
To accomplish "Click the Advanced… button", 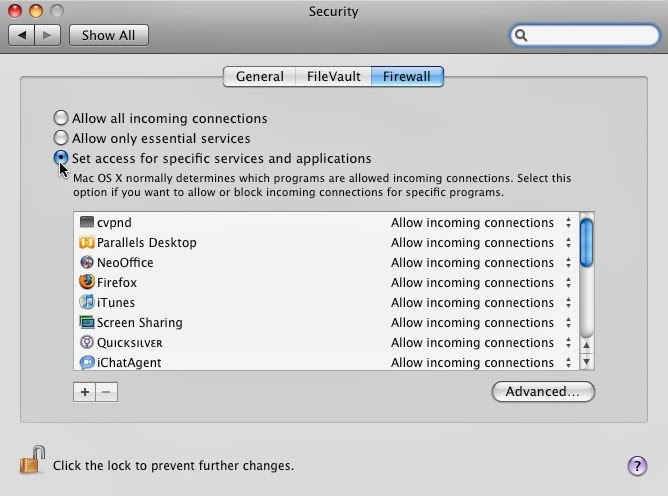I will tap(543, 392).
